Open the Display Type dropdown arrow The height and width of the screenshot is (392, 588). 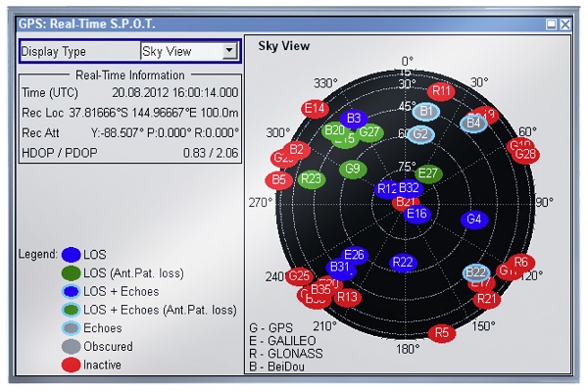coord(229,51)
